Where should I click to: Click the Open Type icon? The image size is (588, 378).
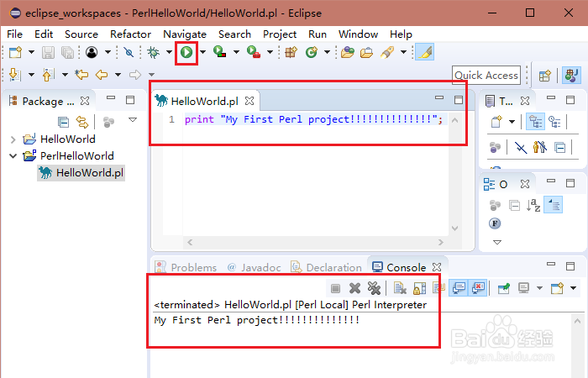(348, 52)
